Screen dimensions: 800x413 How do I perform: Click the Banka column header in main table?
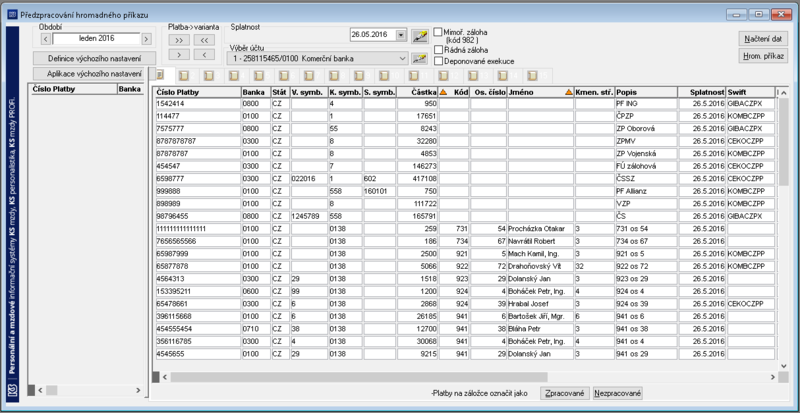click(256, 92)
